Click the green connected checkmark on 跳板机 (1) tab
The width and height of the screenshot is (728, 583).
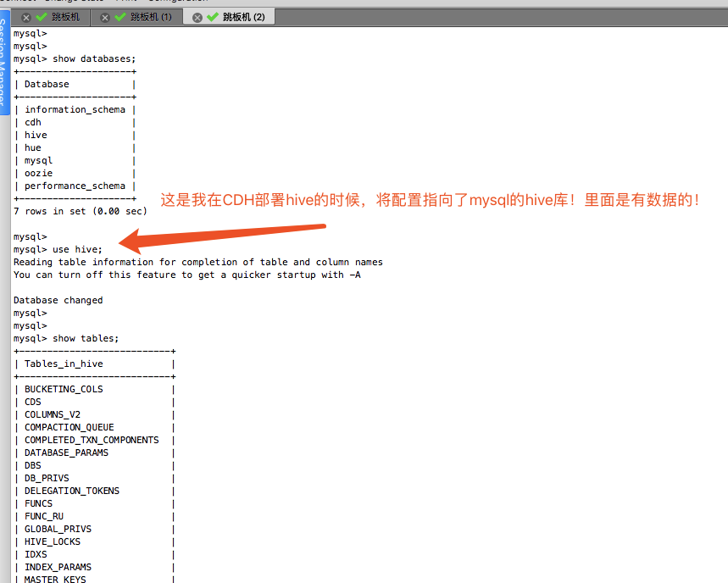pos(120,17)
